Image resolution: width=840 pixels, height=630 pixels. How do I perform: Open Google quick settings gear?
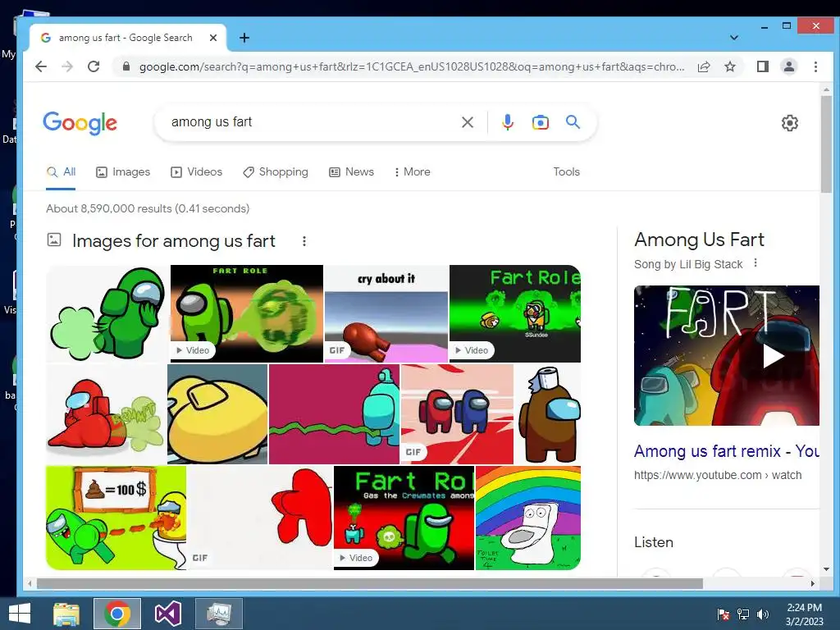[x=790, y=123]
